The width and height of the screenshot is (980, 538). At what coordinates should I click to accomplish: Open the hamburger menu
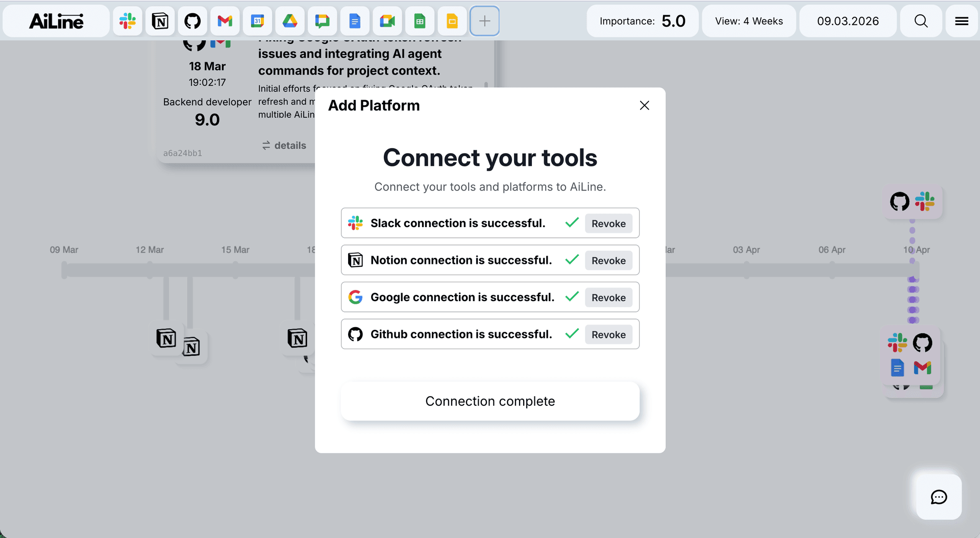pos(962,21)
